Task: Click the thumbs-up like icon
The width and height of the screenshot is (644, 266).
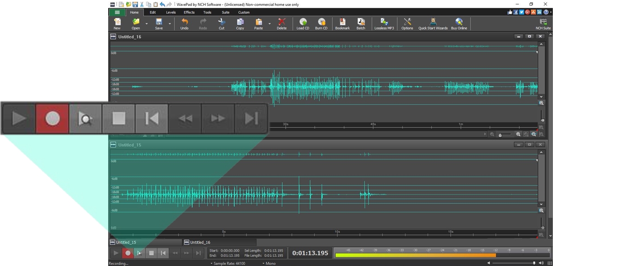Action: tap(510, 12)
